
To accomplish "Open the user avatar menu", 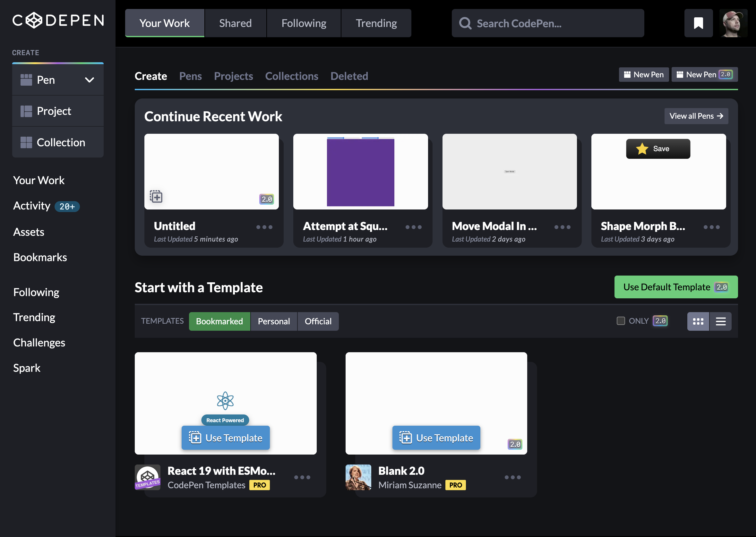I will (x=733, y=23).
